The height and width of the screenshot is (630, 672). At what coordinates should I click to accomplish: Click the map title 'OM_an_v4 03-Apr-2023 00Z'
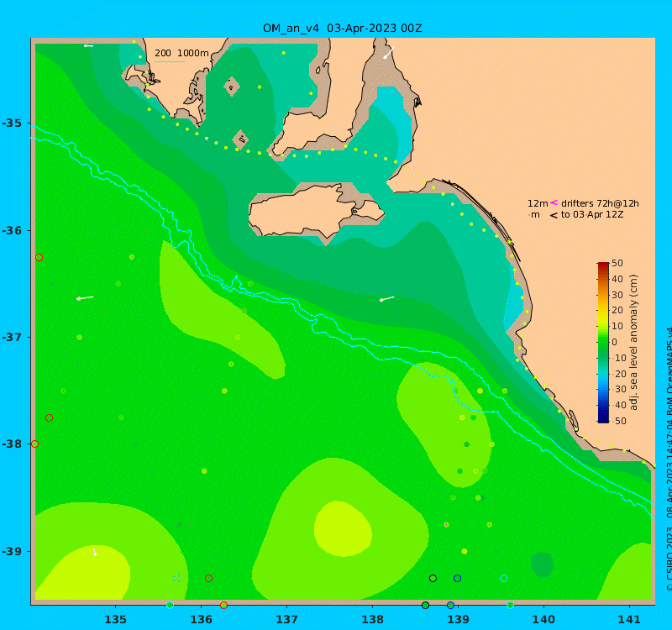(343, 29)
